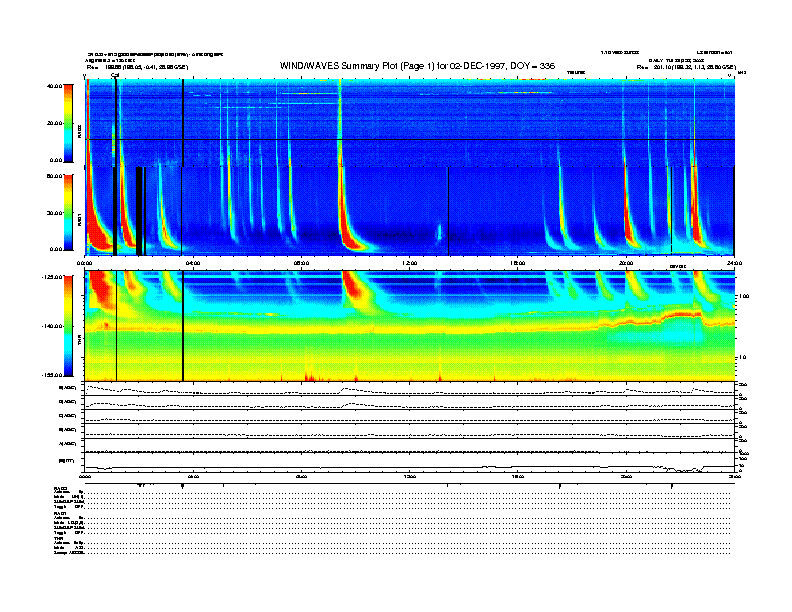Click the 20:00 time label below the RAD1 panel
The height and width of the screenshot is (612, 792).
[x=626, y=263]
